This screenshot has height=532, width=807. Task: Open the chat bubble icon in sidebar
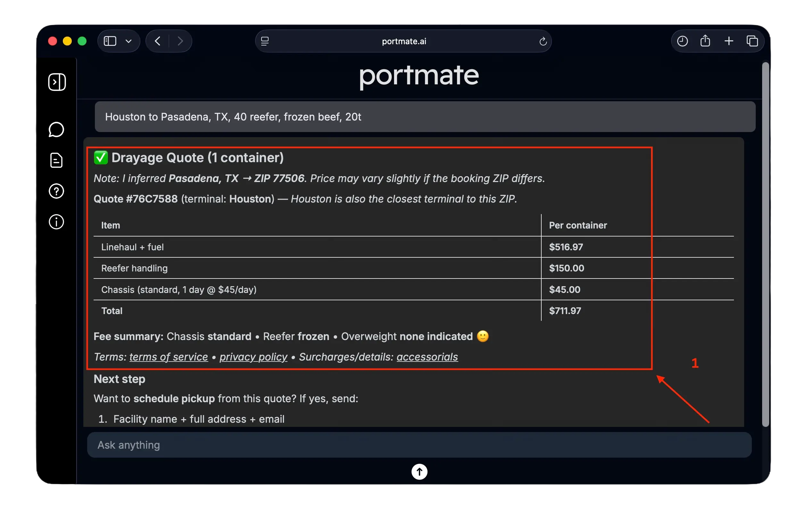[56, 129]
